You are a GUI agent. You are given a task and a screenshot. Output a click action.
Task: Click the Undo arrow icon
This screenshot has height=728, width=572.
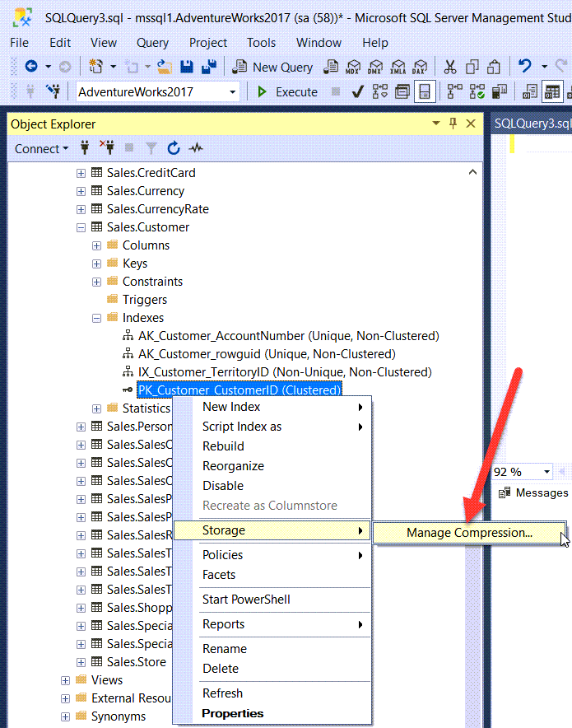[525, 66]
